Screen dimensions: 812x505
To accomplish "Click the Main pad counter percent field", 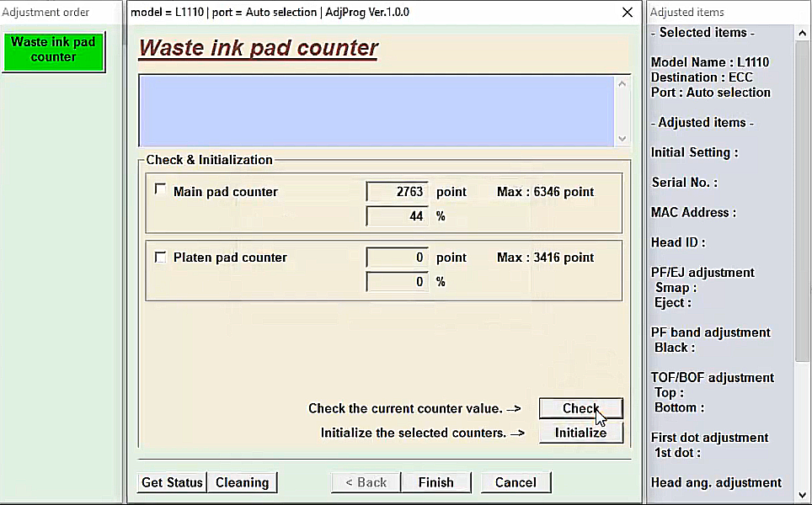I will [x=397, y=216].
